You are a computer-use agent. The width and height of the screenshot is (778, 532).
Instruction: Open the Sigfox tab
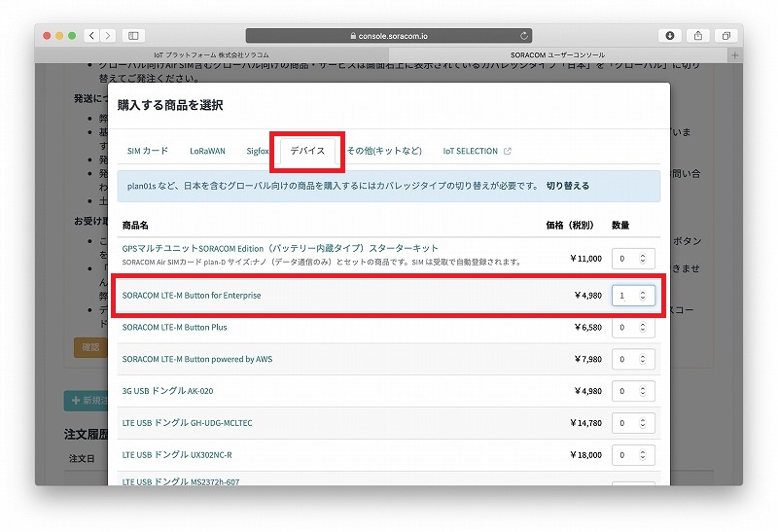tap(257, 151)
